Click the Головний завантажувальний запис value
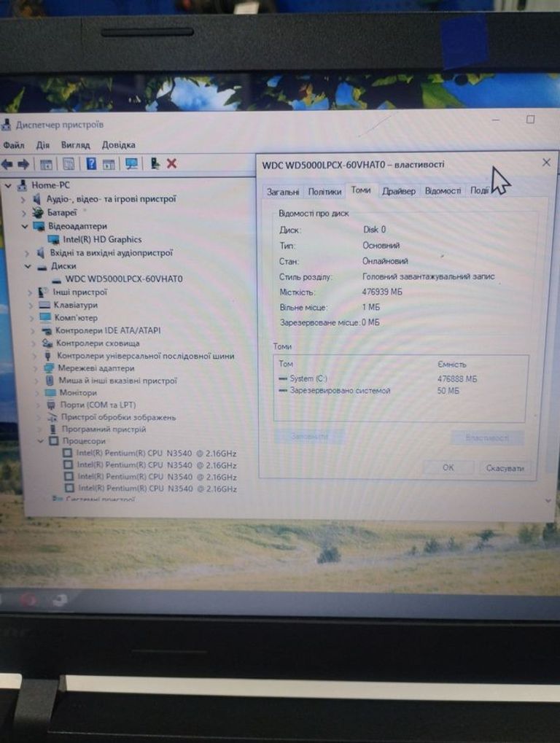The image size is (560, 743). click(428, 276)
